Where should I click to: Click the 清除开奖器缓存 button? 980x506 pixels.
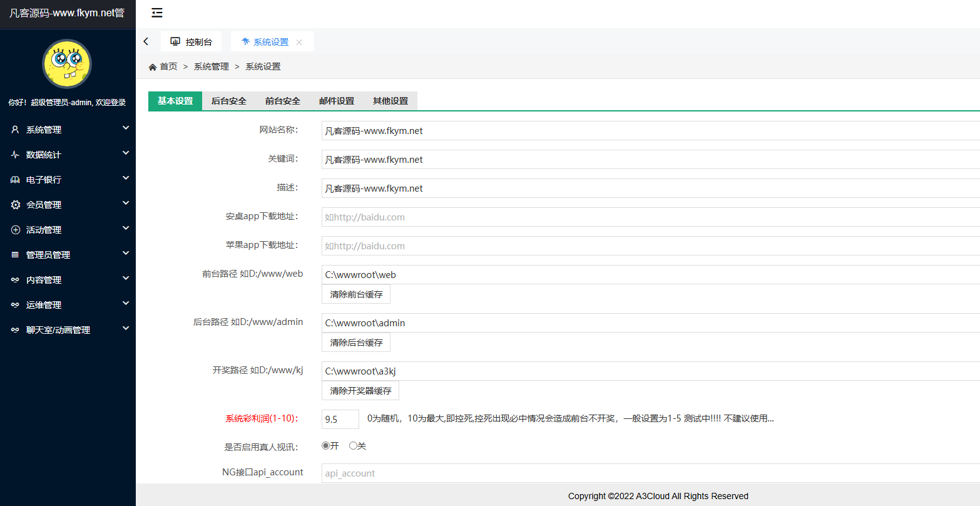click(x=360, y=390)
